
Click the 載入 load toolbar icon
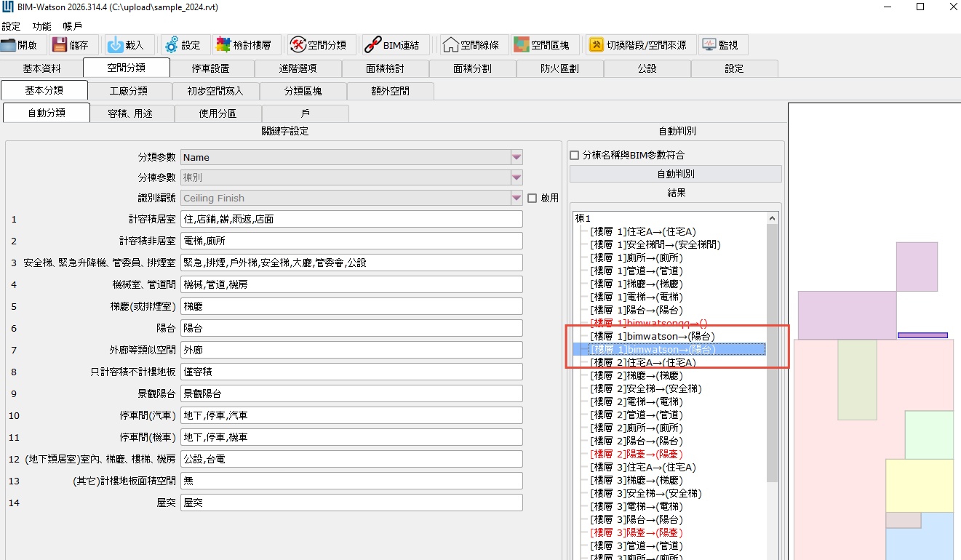[116, 45]
